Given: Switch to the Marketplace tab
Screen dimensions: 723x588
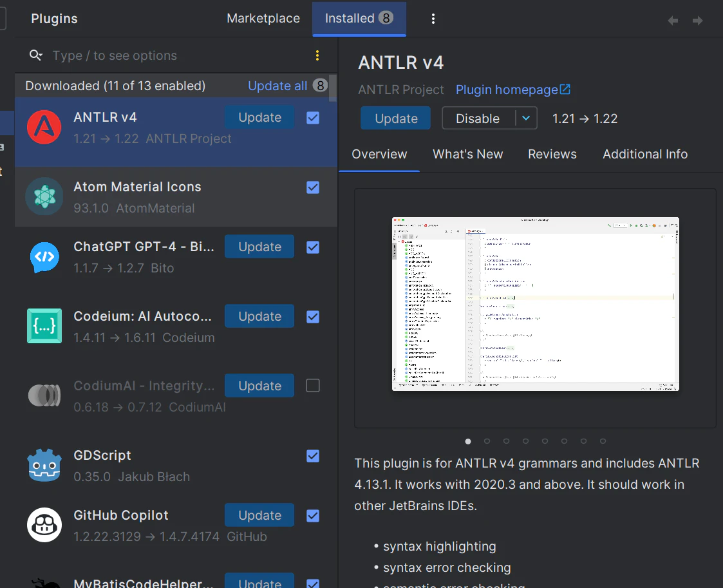Looking at the screenshot, I should (x=263, y=19).
